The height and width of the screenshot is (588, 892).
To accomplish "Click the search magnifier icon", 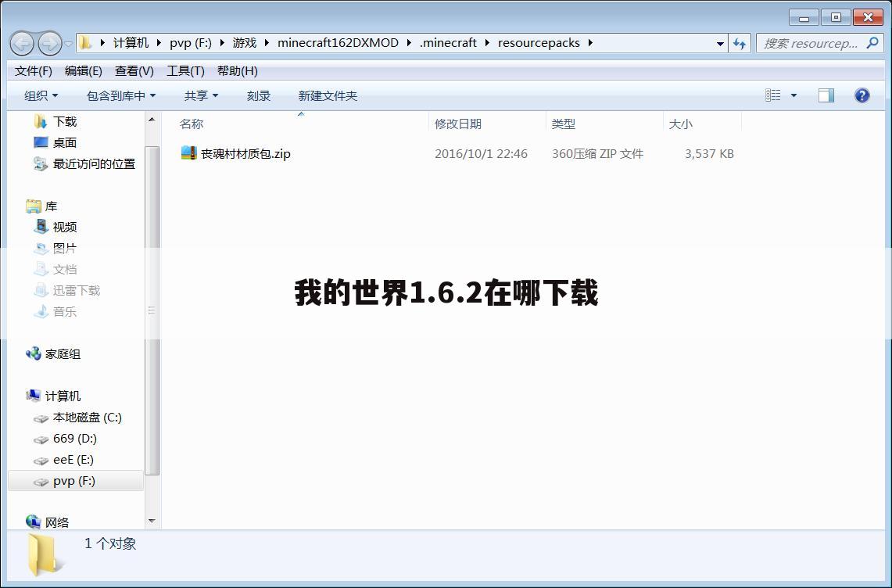I will [x=872, y=43].
